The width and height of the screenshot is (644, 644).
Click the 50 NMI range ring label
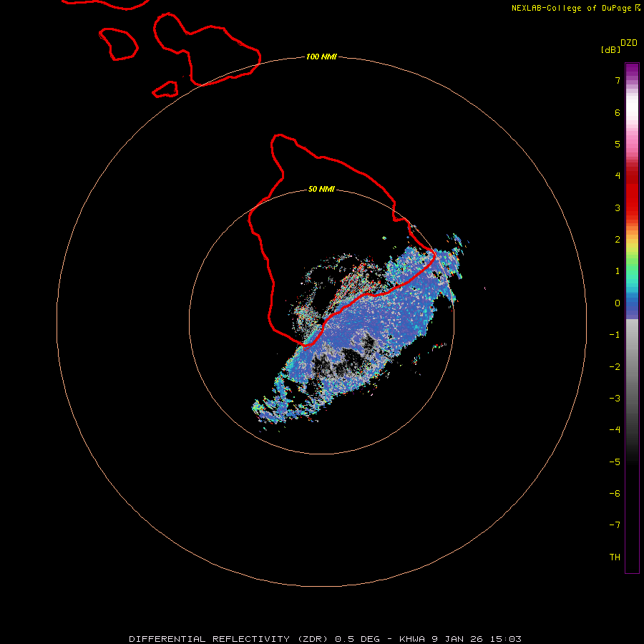[321, 189]
